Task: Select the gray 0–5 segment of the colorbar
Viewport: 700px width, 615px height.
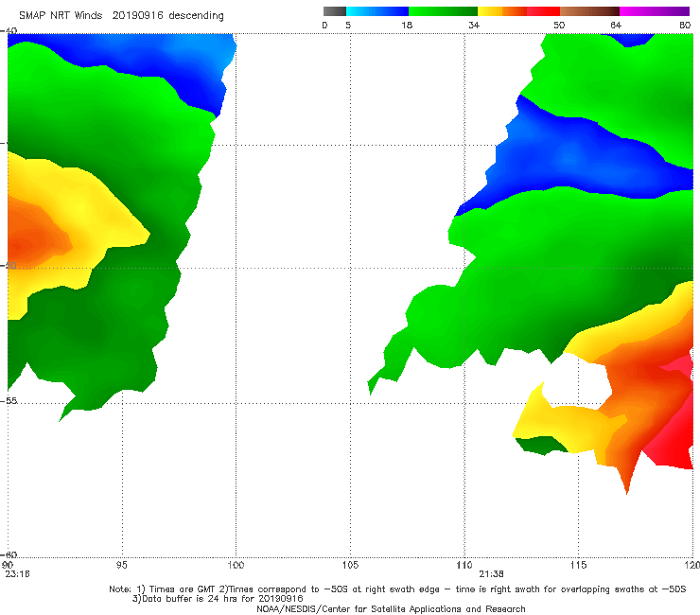Action: [x=335, y=11]
